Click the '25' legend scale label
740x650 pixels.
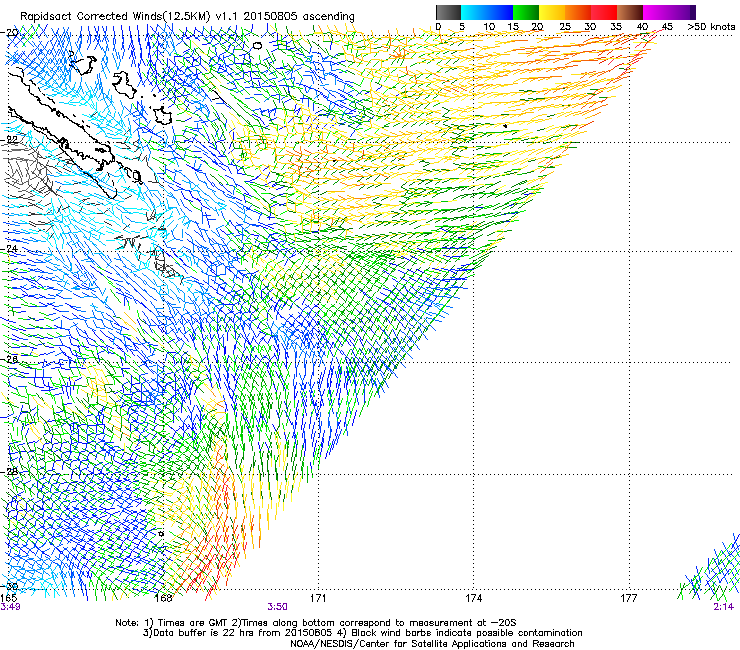point(565,27)
